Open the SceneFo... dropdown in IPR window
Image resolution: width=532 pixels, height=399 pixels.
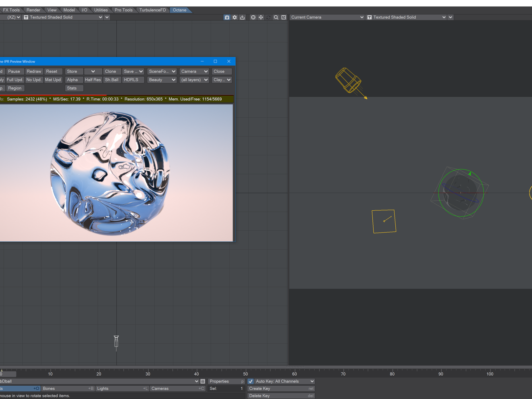click(162, 71)
